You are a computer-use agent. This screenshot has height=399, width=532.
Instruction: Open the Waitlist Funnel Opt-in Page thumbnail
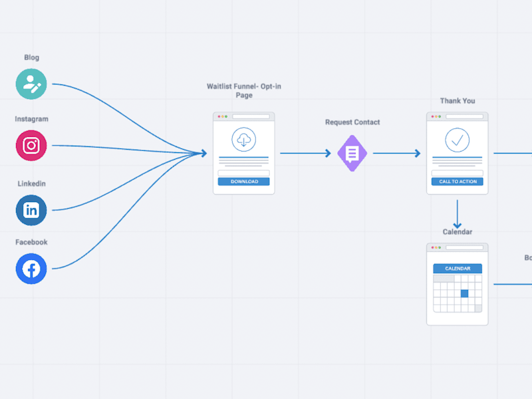click(x=243, y=154)
